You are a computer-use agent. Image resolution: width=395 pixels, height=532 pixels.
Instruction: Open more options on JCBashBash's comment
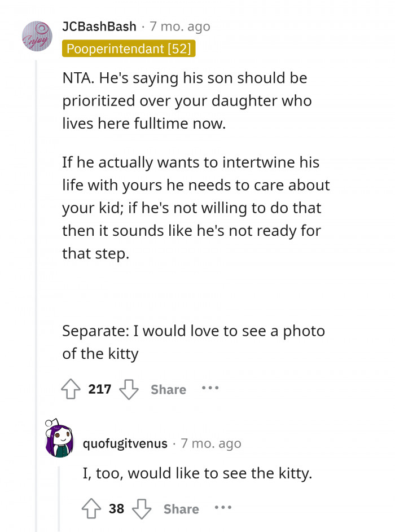(x=210, y=389)
